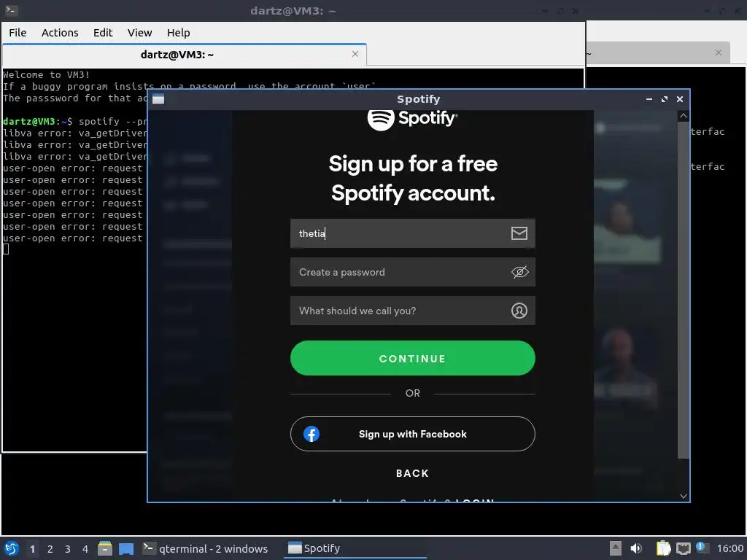This screenshot has width=747, height=560.
Task: Click the user profile icon in name field
Action: (x=519, y=311)
